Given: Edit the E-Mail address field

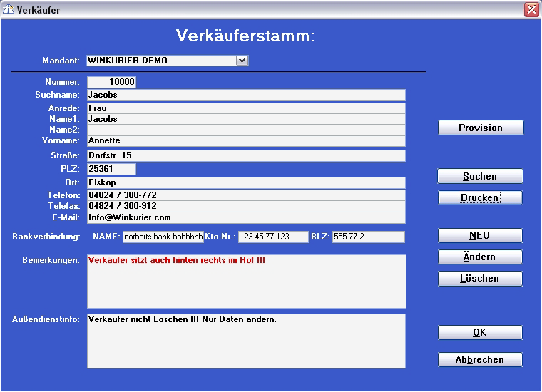Looking at the screenshot, I should (x=245, y=217).
